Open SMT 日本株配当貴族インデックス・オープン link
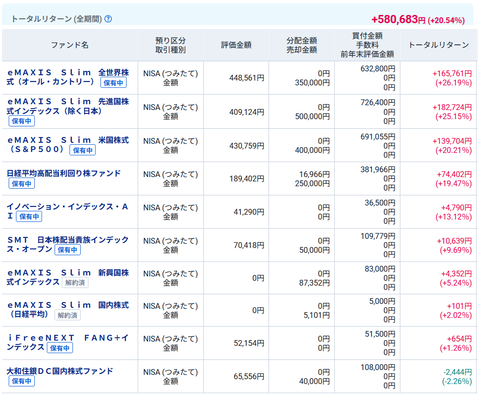 pos(68,244)
